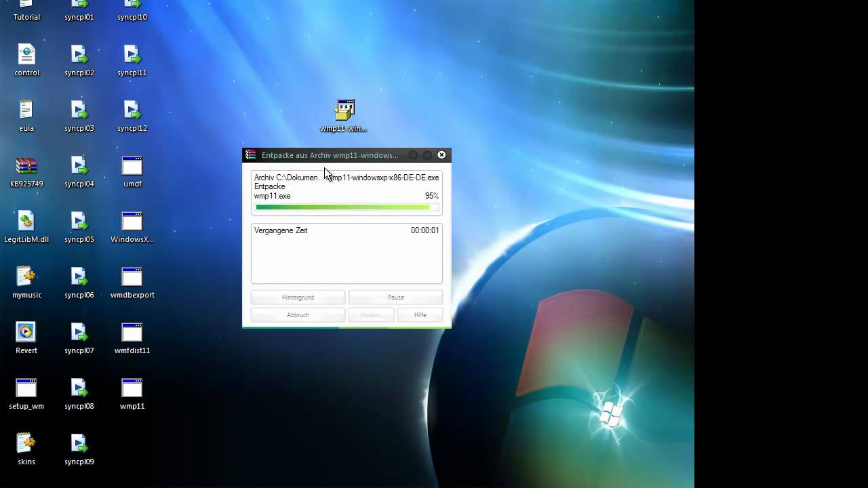The image size is (868, 488).
Task: Select the skins desktop icon
Action: point(26,449)
